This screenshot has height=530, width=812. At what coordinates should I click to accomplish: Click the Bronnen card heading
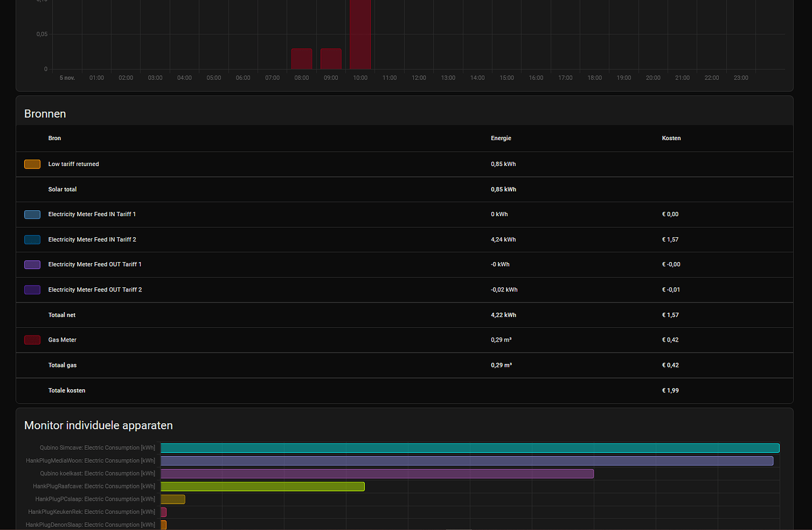(45, 114)
